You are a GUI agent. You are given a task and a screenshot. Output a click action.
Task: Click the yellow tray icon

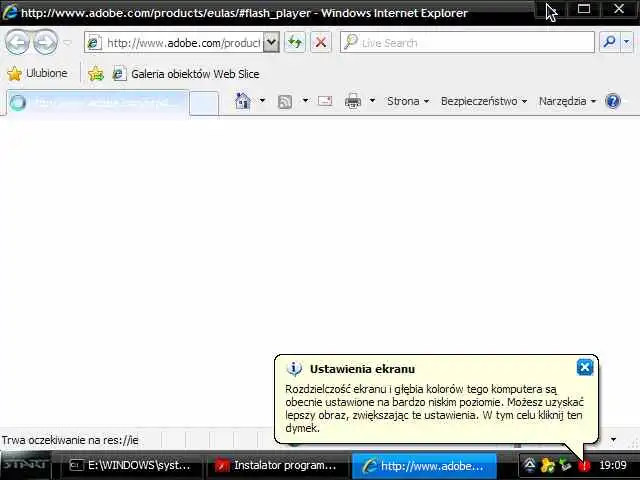[x=547, y=465]
